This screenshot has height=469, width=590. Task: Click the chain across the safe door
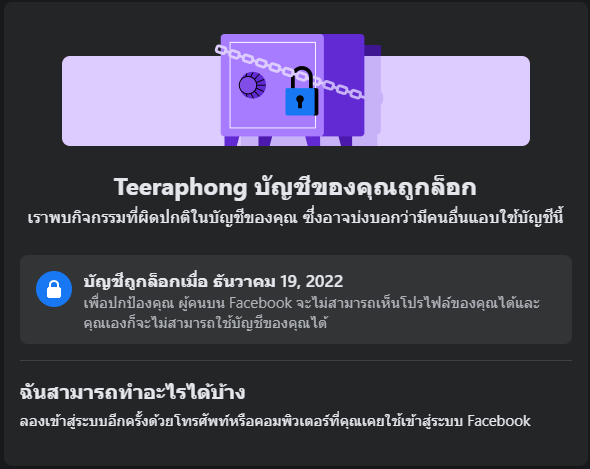[289, 72]
